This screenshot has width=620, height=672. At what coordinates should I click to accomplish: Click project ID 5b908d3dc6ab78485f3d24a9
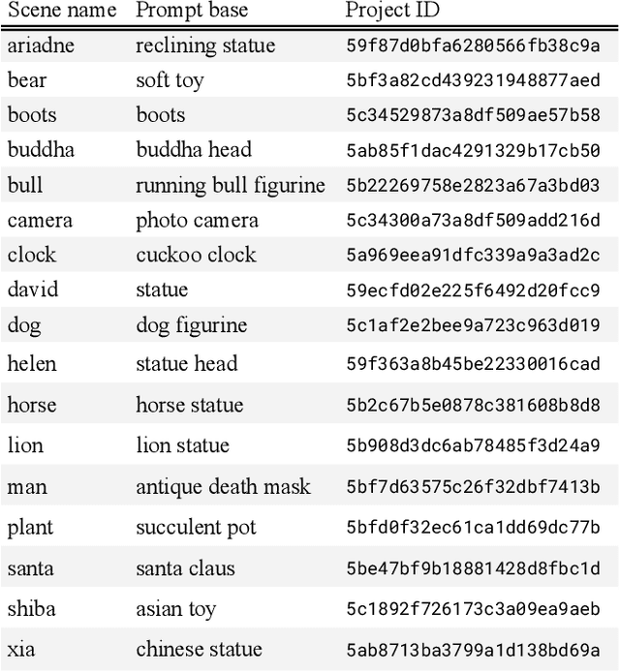pos(473,445)
